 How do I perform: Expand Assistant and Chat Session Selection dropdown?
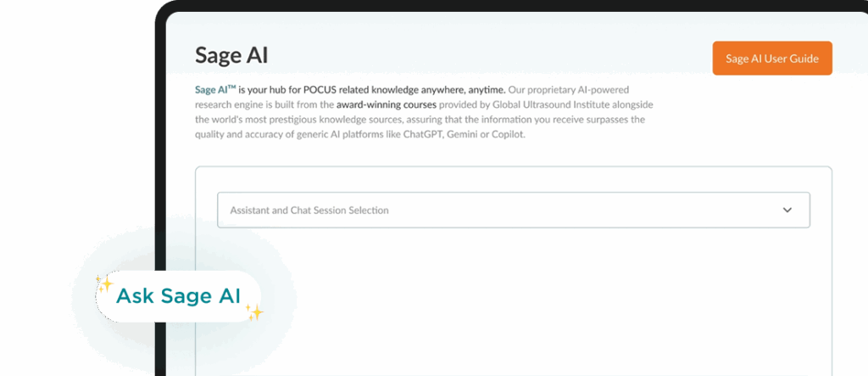tap(513, 210)
